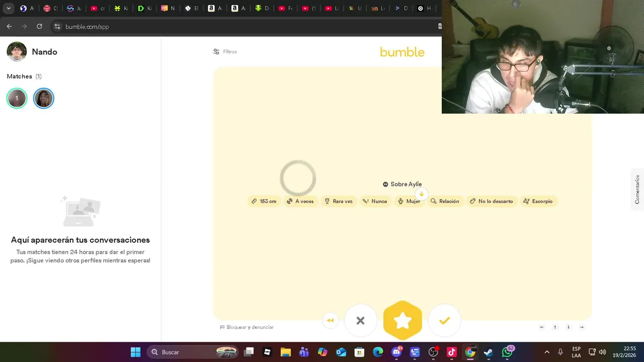Click the yellow down-arrow scroll indicator
The image size is (644, 362).
tap(422, 194)
